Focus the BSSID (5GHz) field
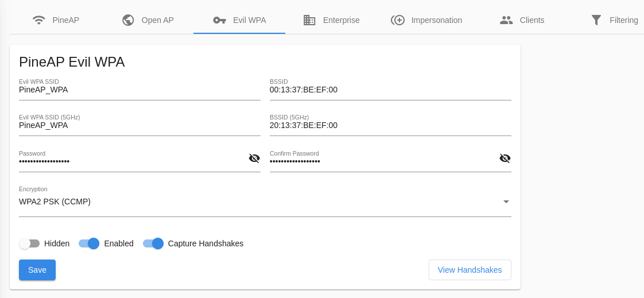Viewport: 644px width, 298px height. [390, 125]
